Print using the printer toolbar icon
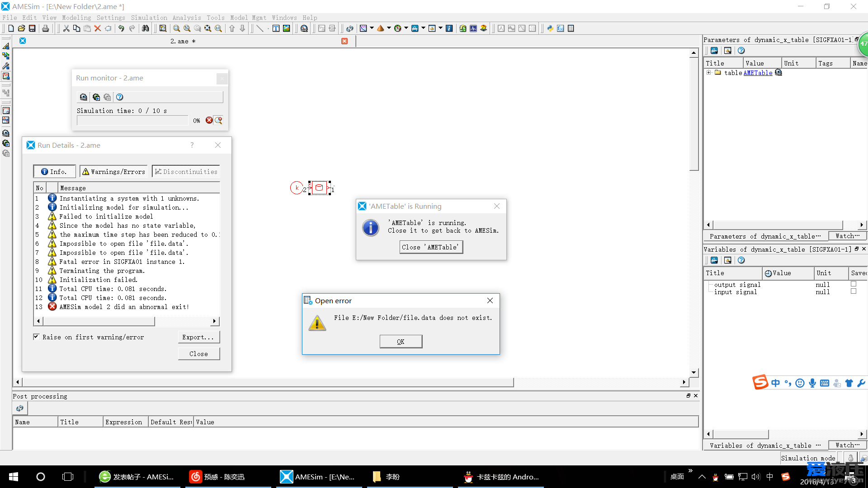Screen dimensions: 868x488 pyautogui.click(x=45, y=28)
